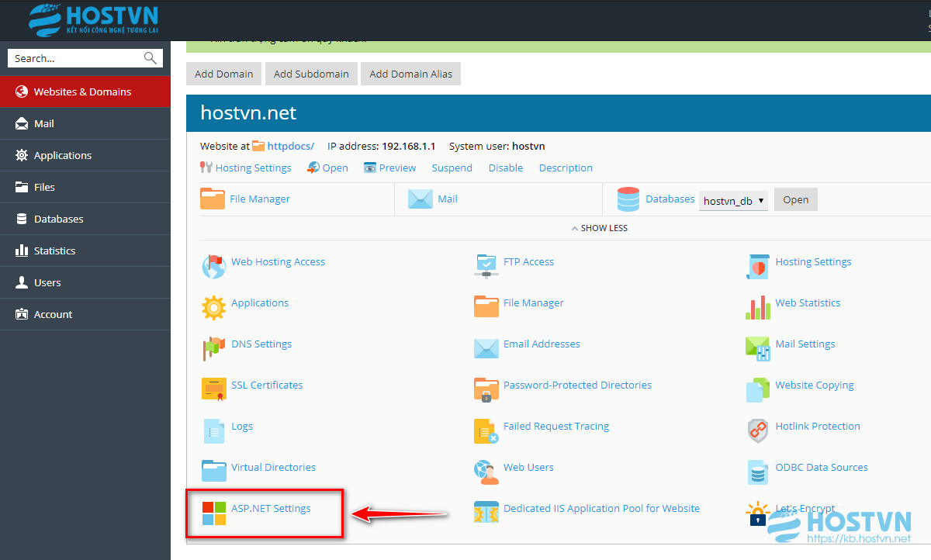931x560 pixels.
Task: Click the Virtual Directories folder icon
Action: click(x=213, y=472)
